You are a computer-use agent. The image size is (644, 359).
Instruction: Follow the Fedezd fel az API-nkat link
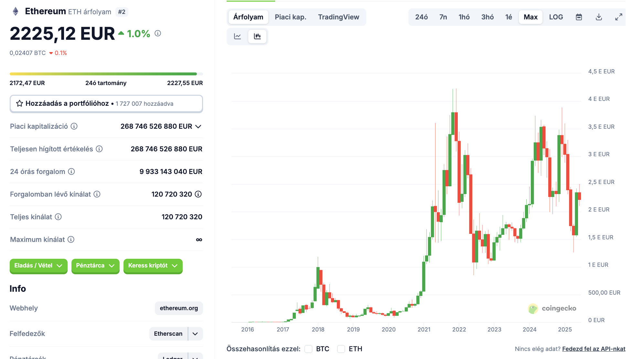pos(594,349)
